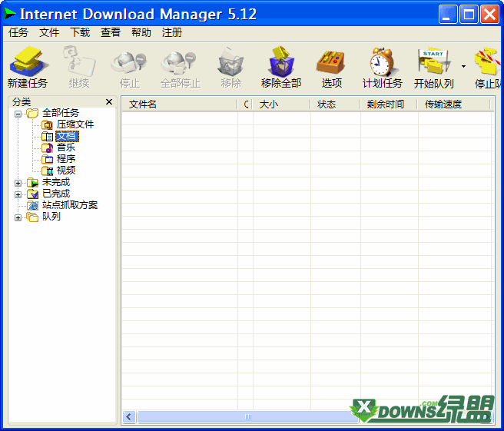504x431 pixels.
Task: Sort by the 传输速度 column header
Action: click(454, 104)
